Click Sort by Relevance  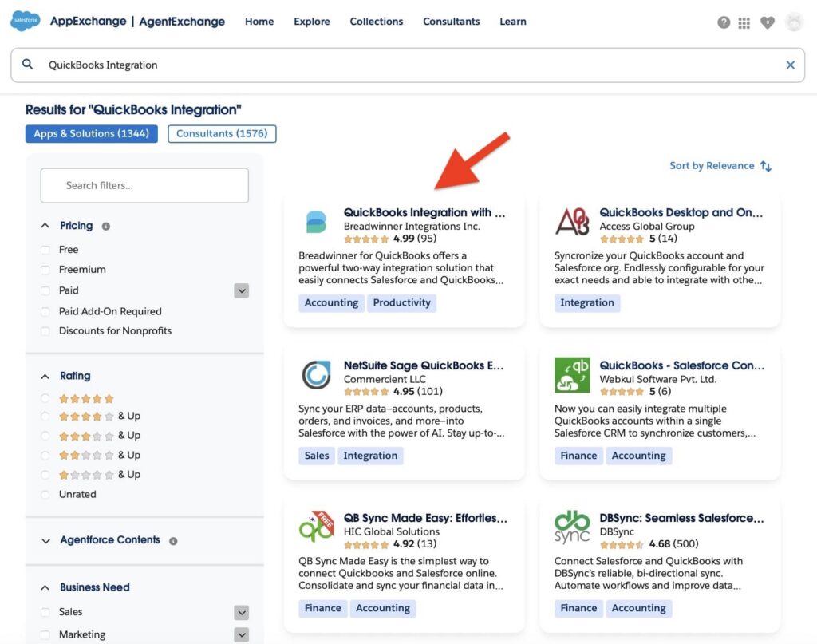pos(714,165)
